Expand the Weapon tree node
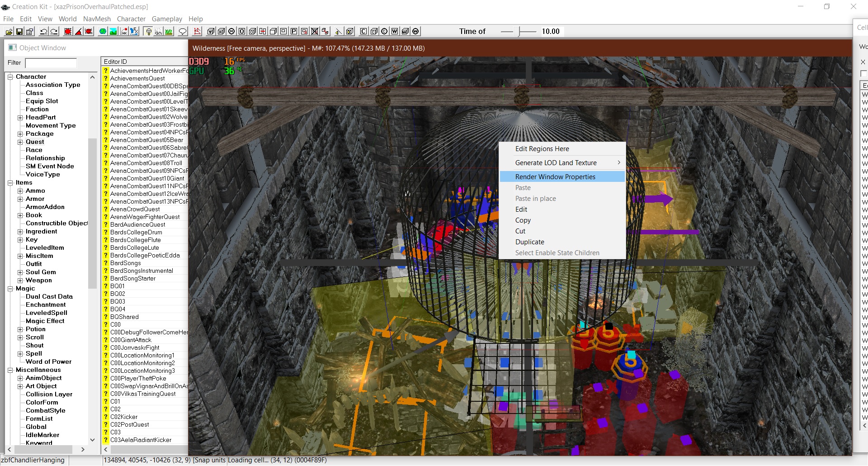This screenshot has width=868, height=466. 20,281
